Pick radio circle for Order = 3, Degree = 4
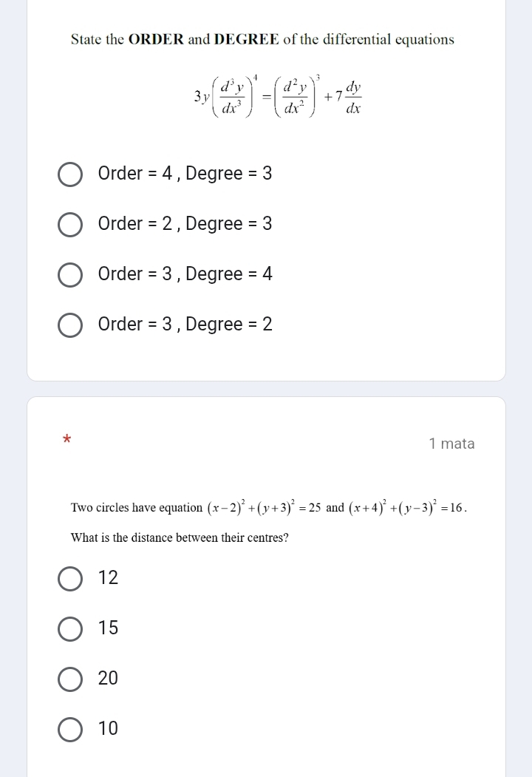 (70, 275)
